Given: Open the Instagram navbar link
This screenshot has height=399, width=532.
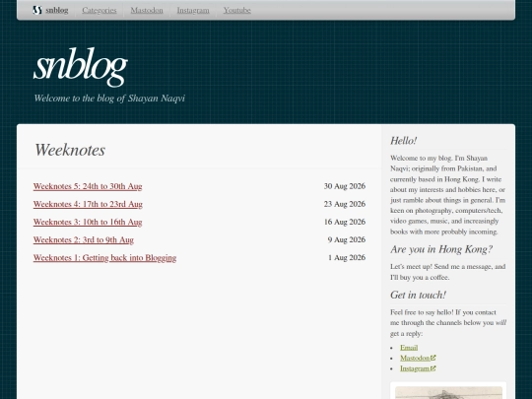Looking at the screenshot, I should click(x=193, y=10).
